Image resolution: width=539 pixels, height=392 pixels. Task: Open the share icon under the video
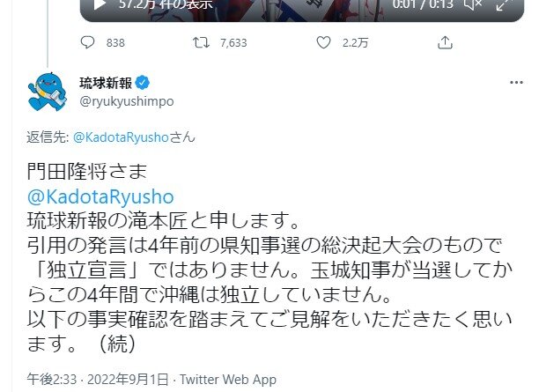pyautogui.click(x=445, y=42)
